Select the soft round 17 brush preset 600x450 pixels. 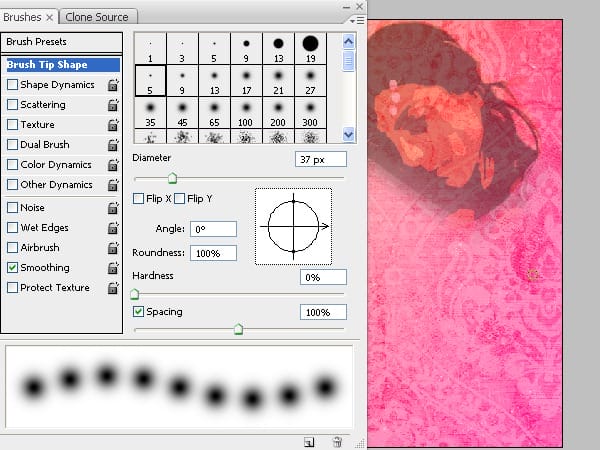pos(246,81)
